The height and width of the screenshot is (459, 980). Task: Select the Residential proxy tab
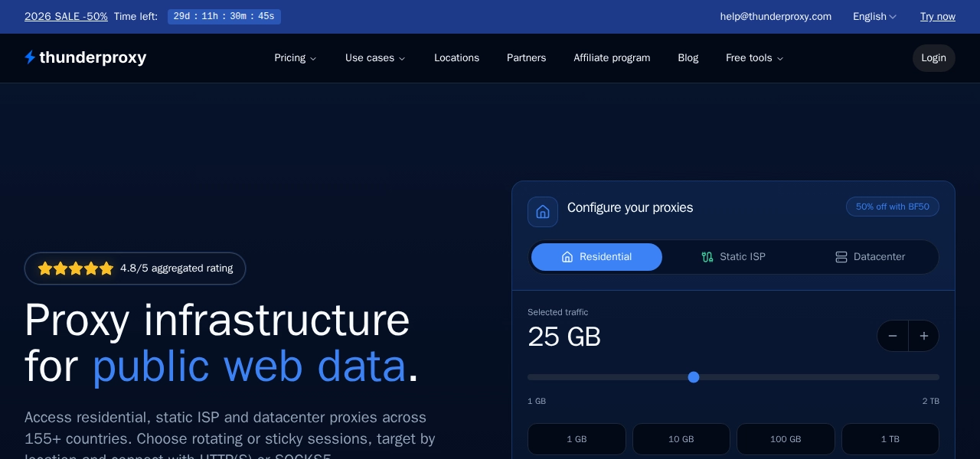coord(596,257)
